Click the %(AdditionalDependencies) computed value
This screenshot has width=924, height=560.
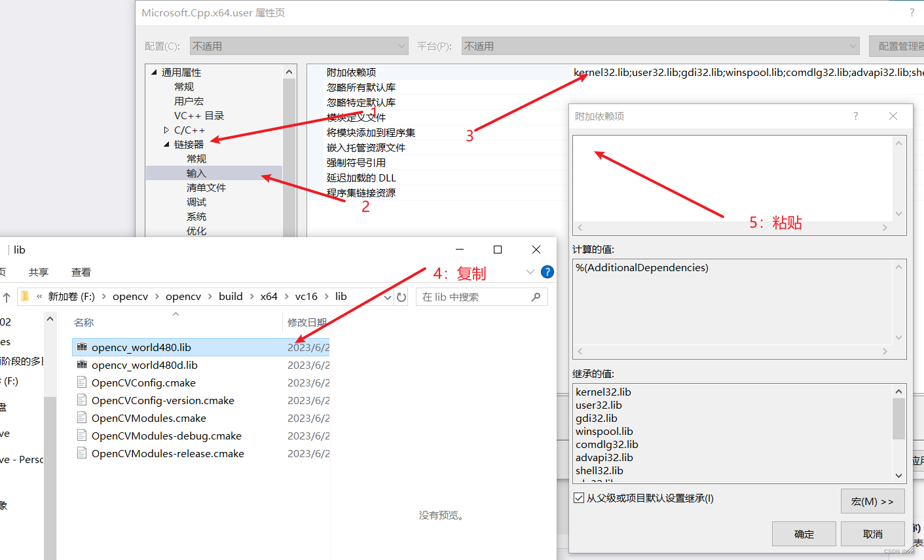point(642,267)
